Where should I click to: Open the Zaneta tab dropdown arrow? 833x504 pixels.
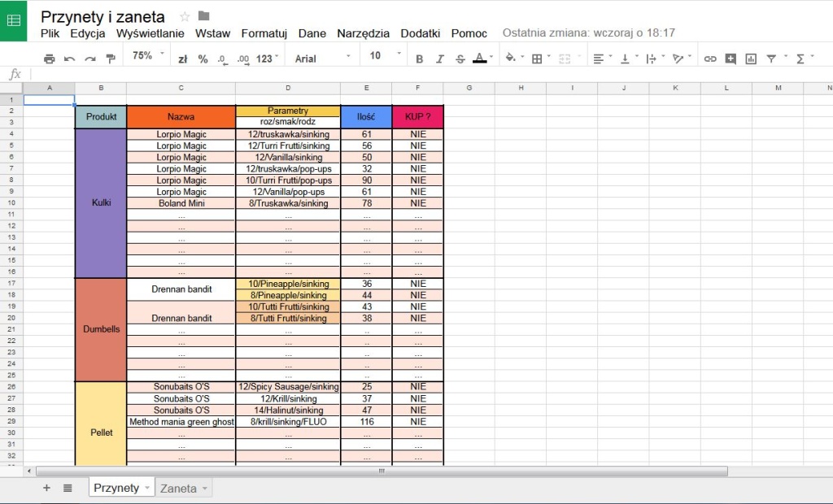coord(204,488)
